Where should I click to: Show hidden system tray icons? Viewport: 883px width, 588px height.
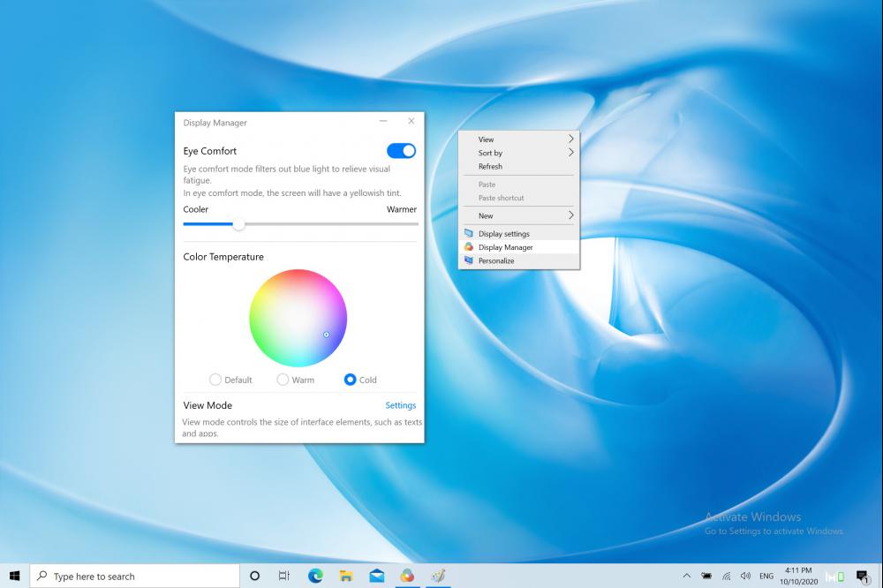tap(686, 576)
